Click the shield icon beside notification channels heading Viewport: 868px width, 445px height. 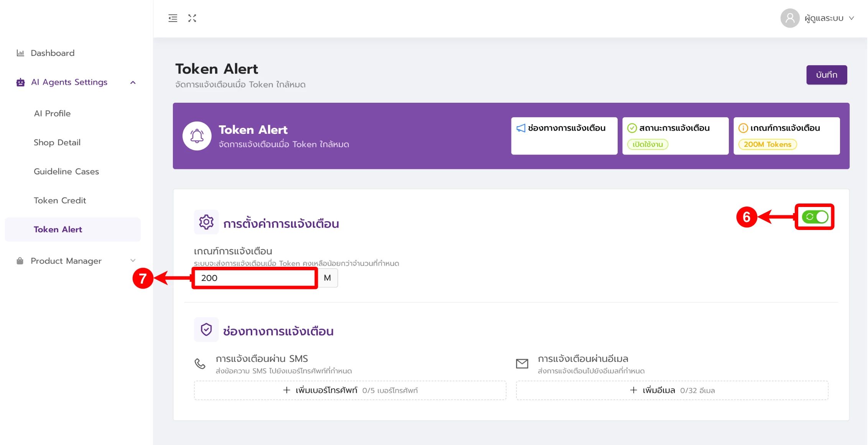(206, 330)
